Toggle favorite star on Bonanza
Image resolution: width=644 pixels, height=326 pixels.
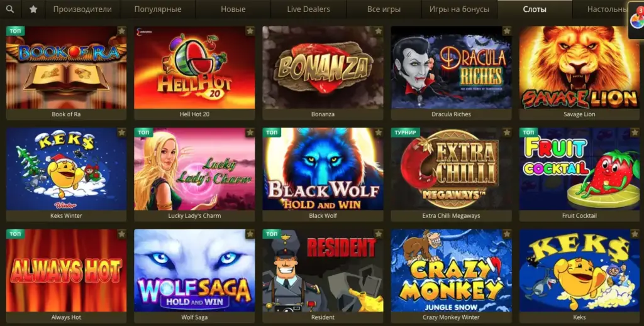(378, 31)
